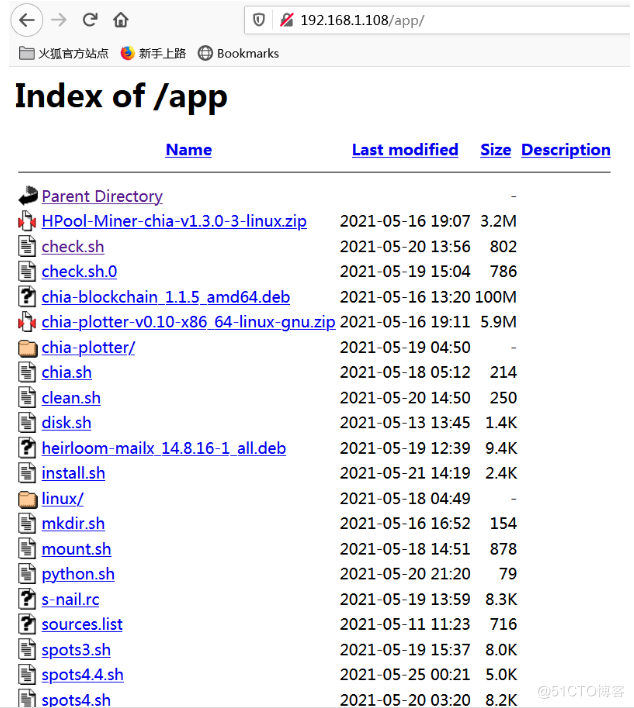The width and height of the screenshot is (634, 708).
Task: Click the unknown-file icon beside chia-blockchain deb
Action: click(x=27, y=296)
